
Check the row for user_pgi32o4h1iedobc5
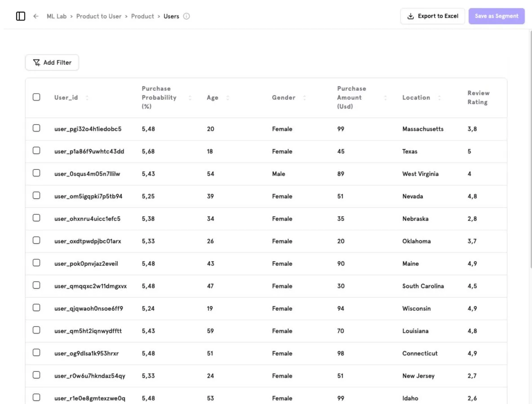(36, 128)
